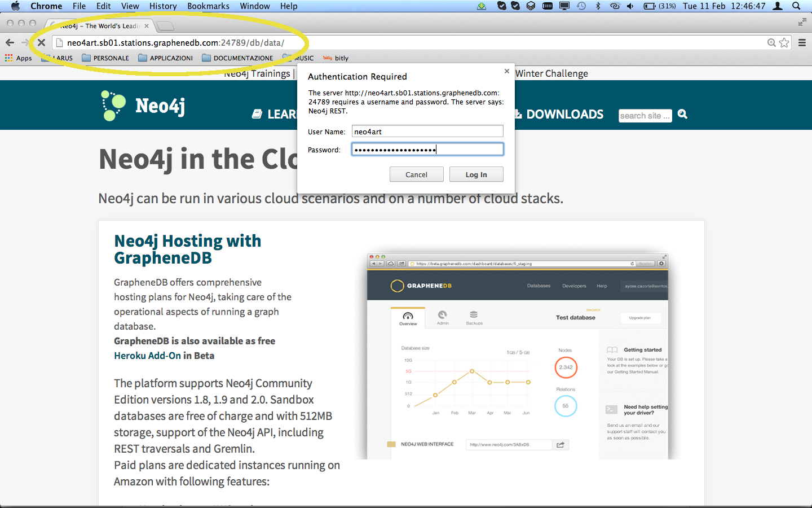Enter full screen with the window arrows icon

[x=802, y=22]
